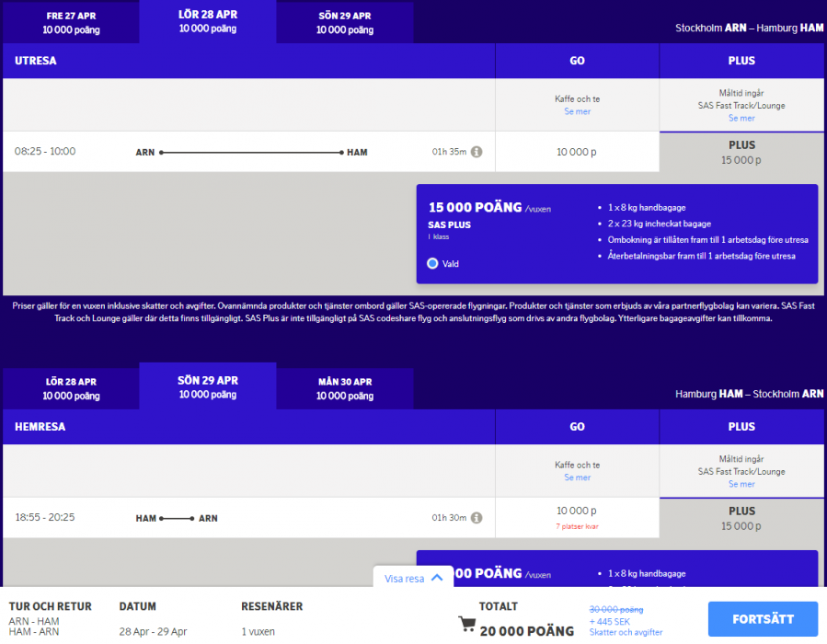
Task: Open Se mer link under return Go column
Action: pos(577,477)
